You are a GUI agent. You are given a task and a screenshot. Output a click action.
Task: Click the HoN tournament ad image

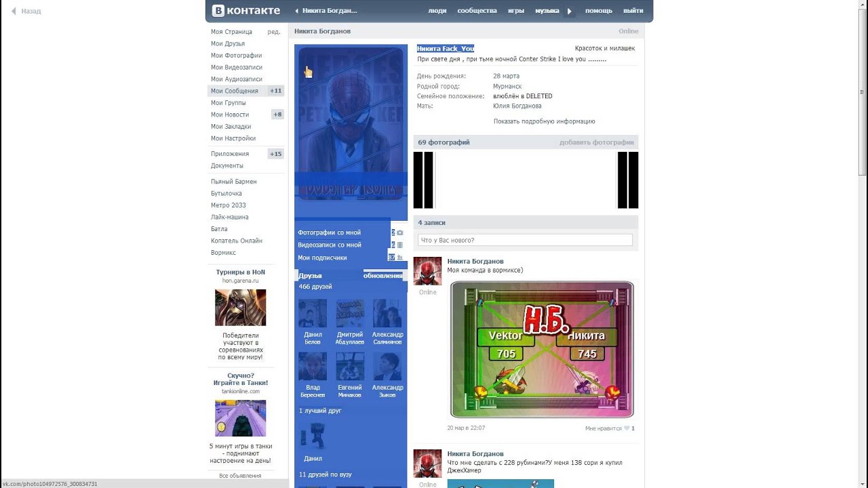coord(241,308)
